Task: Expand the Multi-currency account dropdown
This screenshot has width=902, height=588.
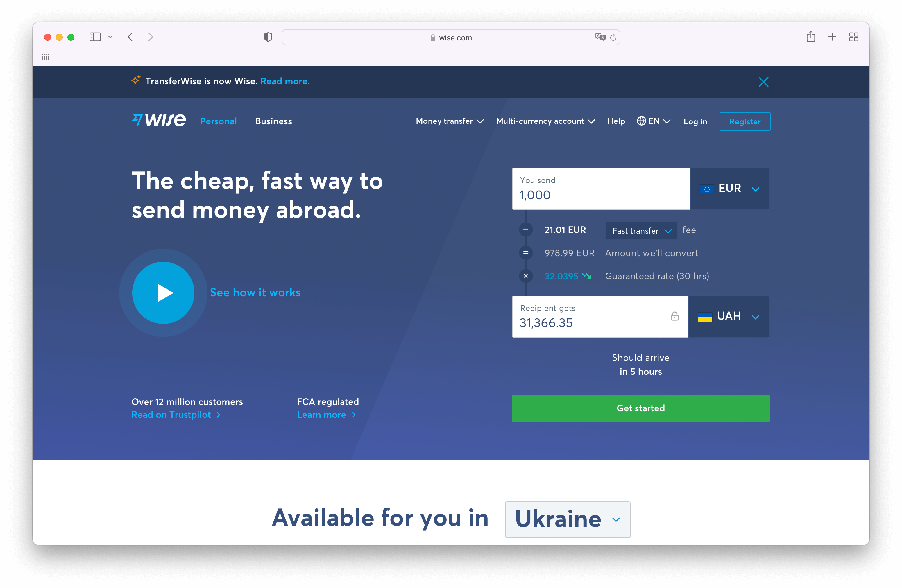Action: pyautogui.click(x=546, y=121)
